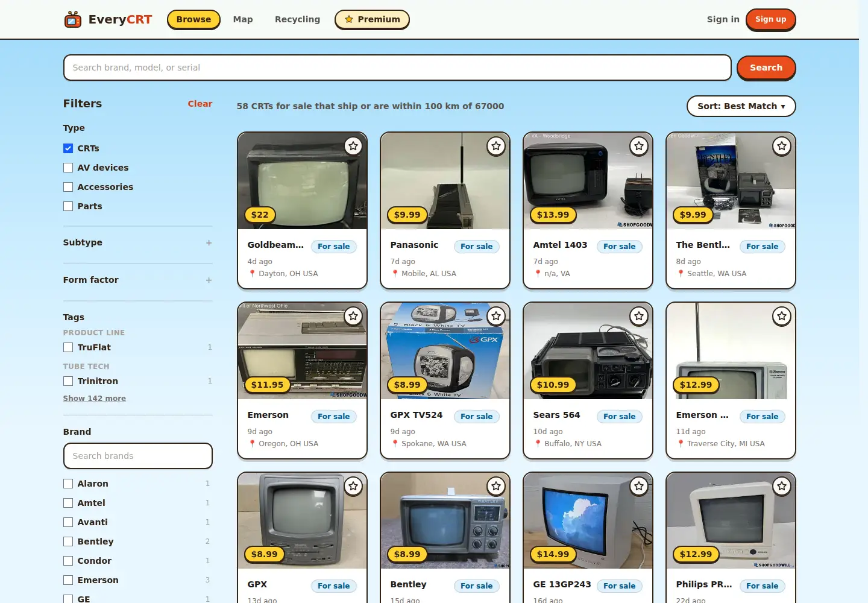Viewport: 868px width, 603px height.
Task: Go to the Map page
Action: [x=243, y=19]
